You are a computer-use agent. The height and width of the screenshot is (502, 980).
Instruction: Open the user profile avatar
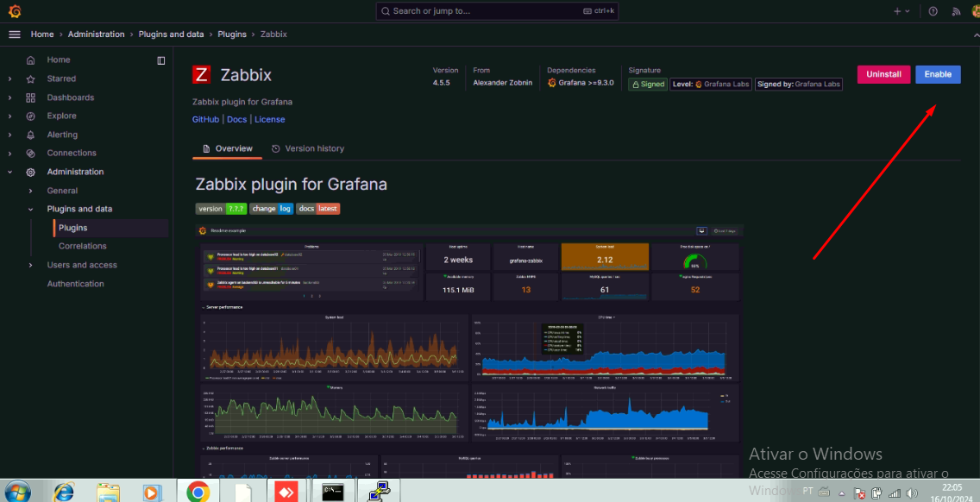(x=975, y=11)
